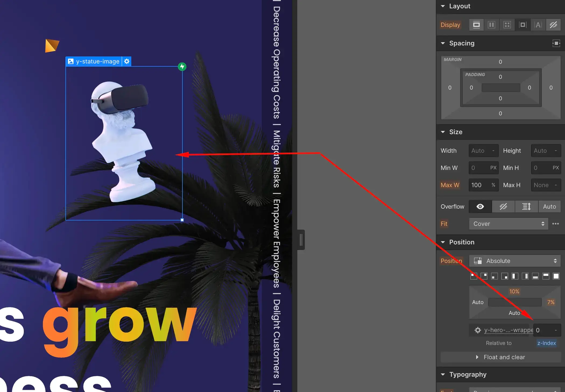Set display to none
The width and height of the screenshot is (565, 392).
[553, 25]
